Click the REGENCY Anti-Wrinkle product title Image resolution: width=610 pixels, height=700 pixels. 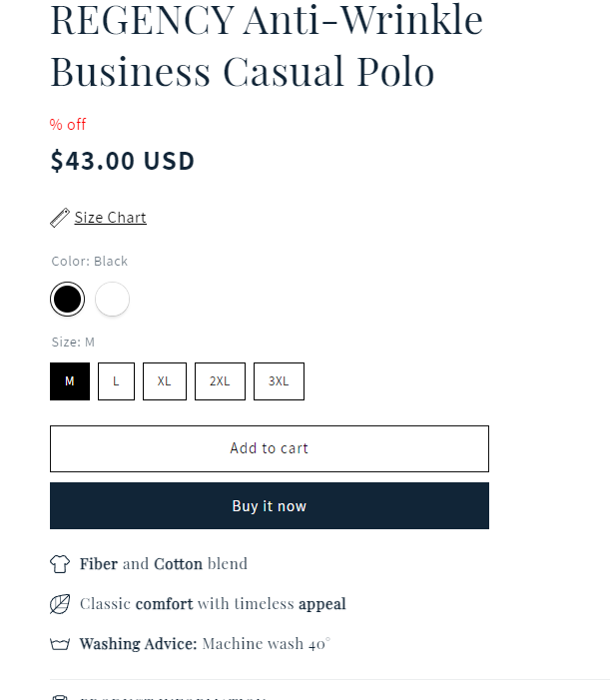click(x=267, y=45)
